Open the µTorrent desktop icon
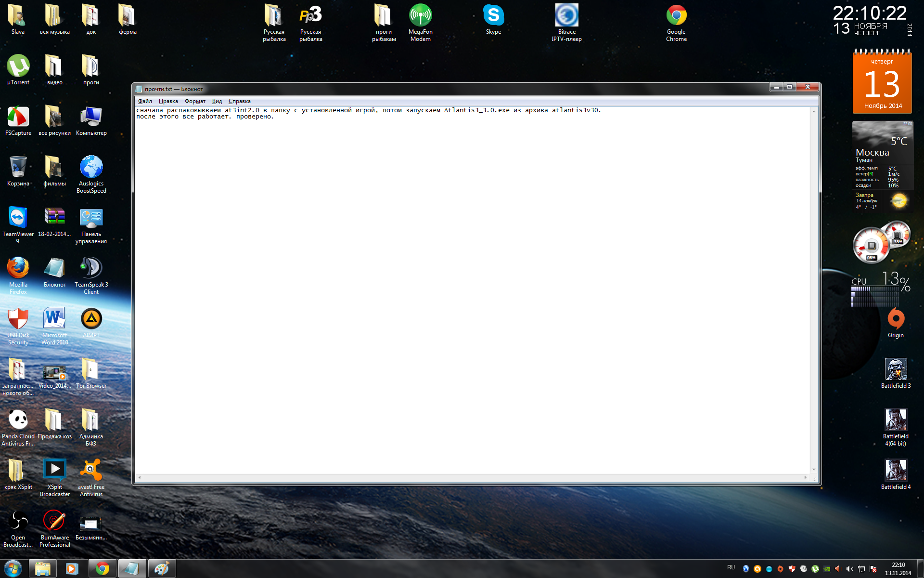The image size is (924, 578). click(18, 66)
